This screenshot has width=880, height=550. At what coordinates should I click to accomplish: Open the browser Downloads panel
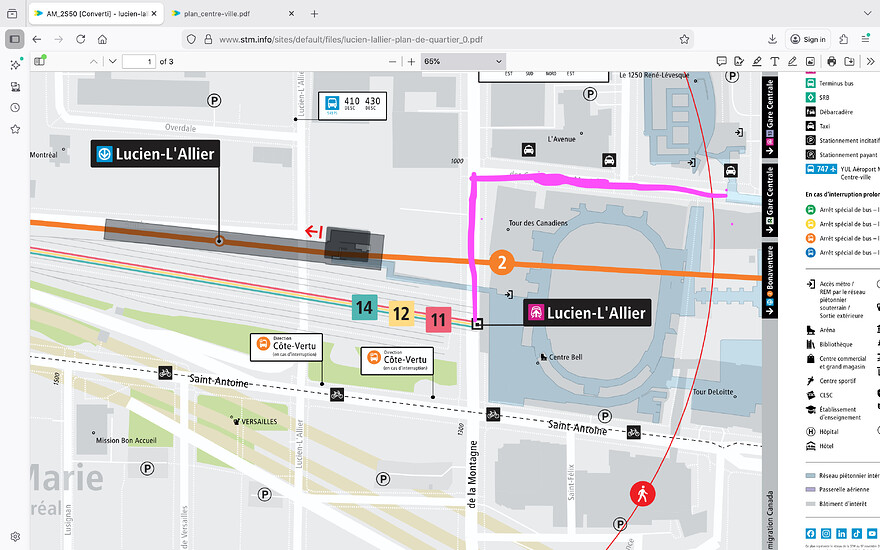(x=772, y=39)
